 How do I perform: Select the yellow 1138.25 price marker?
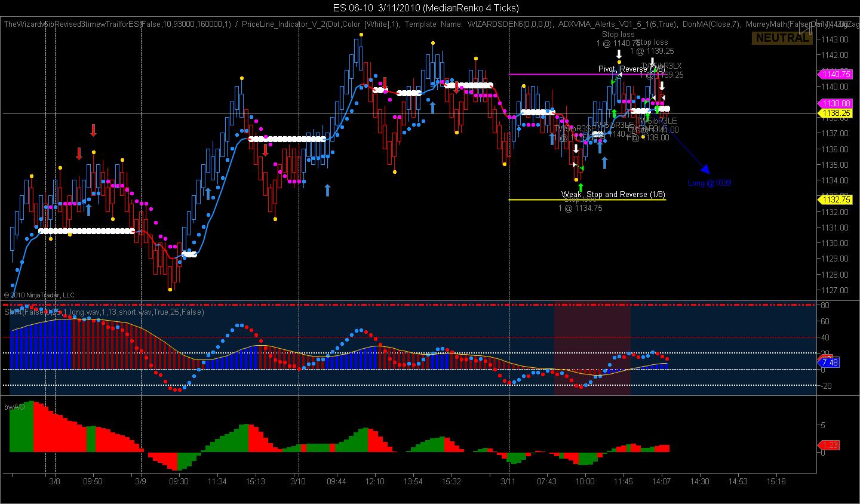835,112
